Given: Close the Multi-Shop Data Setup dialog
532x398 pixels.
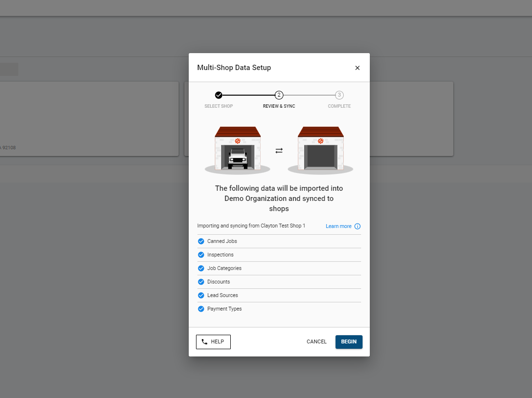Looking at the screenshot, I should point(357,68).
